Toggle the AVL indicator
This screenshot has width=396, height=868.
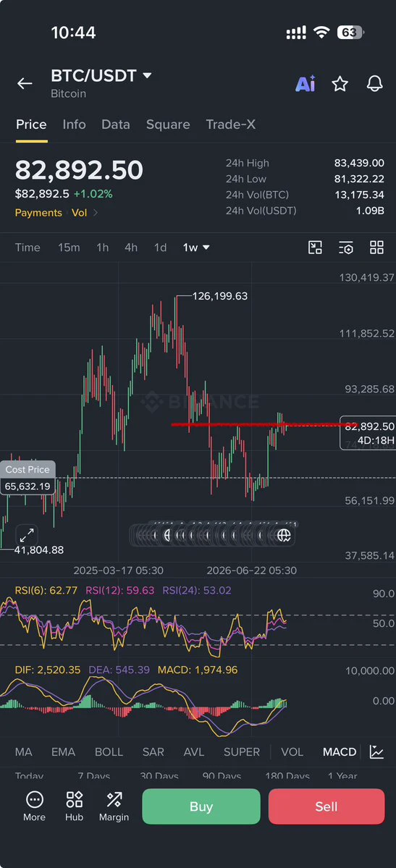click(x=194, y=751)
